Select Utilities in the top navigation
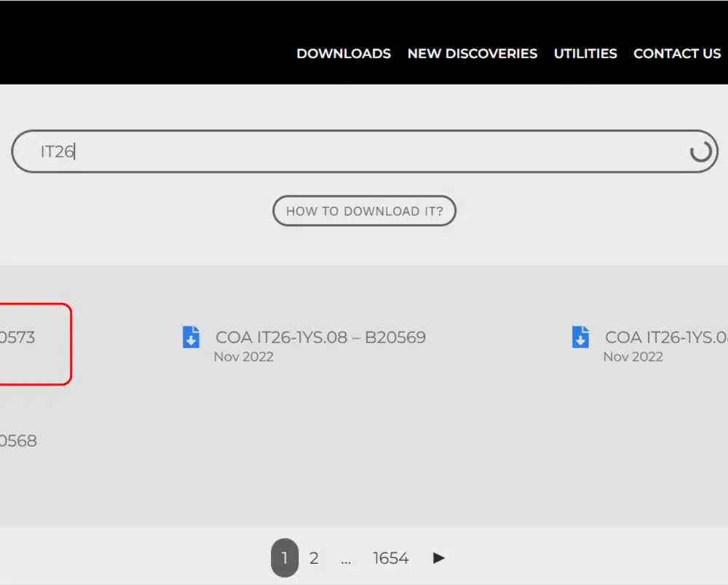The width and height of the screenshot is (728, 585). [x=585, y=54]
